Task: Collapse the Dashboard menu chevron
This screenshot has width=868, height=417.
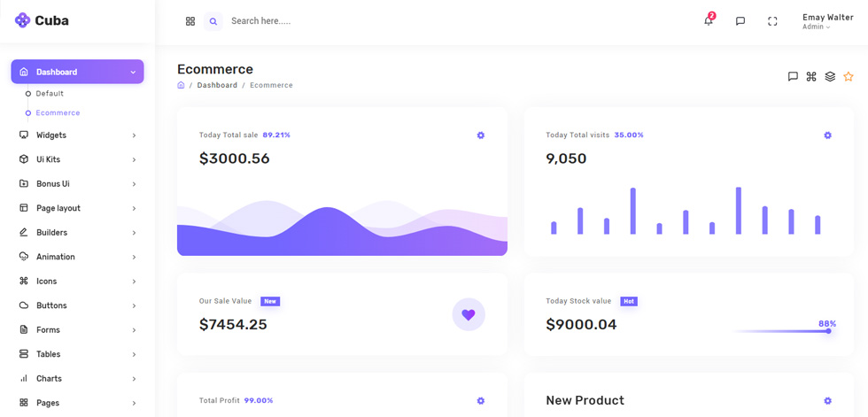Action: [x=133, y=72]
